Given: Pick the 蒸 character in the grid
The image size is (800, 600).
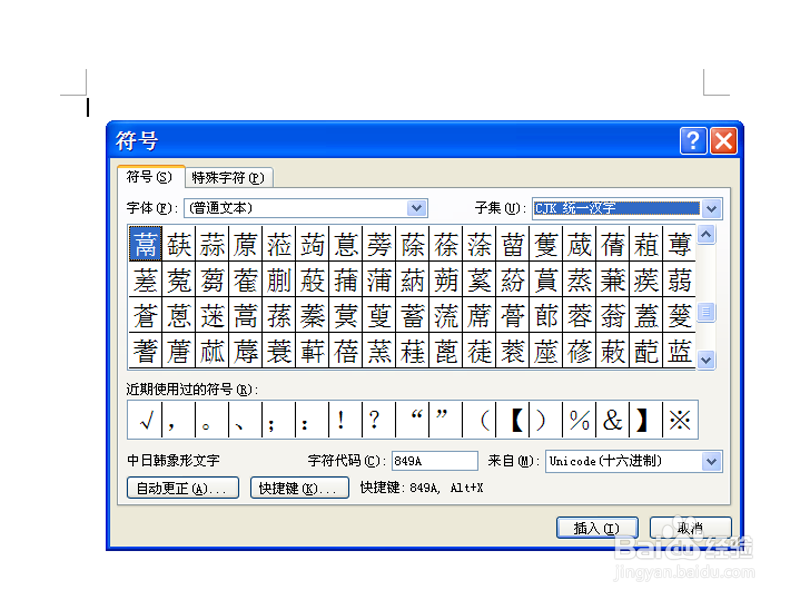Looking at the screenshot, I should 580,280.
